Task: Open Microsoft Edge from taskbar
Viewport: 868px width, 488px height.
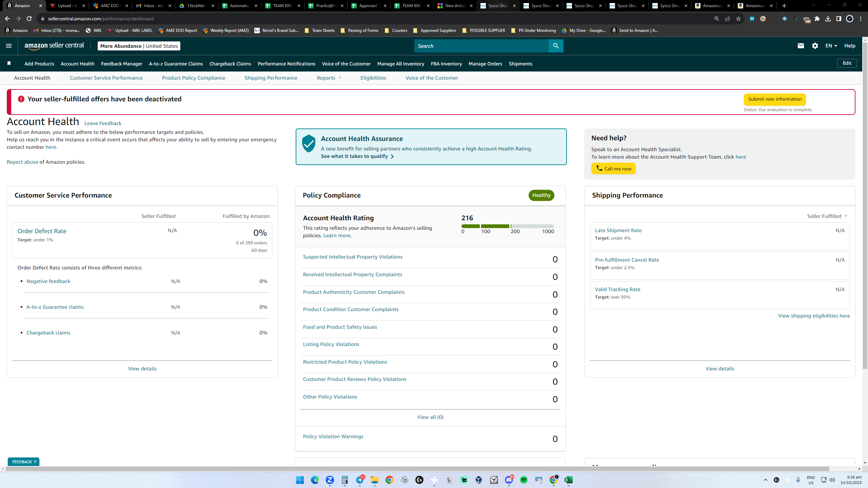Action: (315, 480)
